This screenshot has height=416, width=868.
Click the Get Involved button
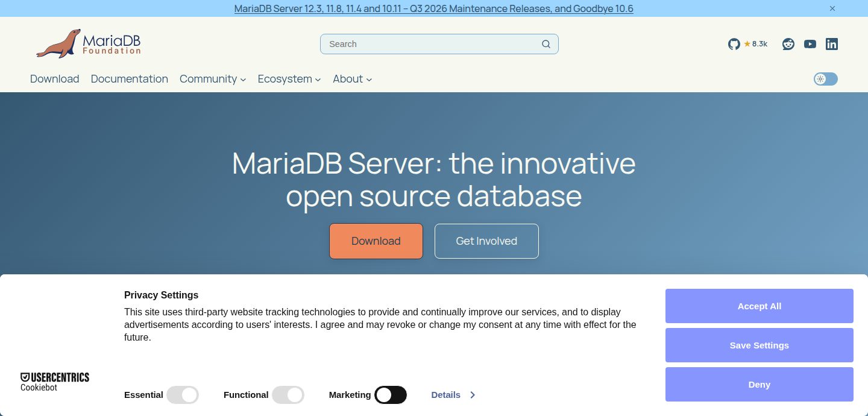486,241
